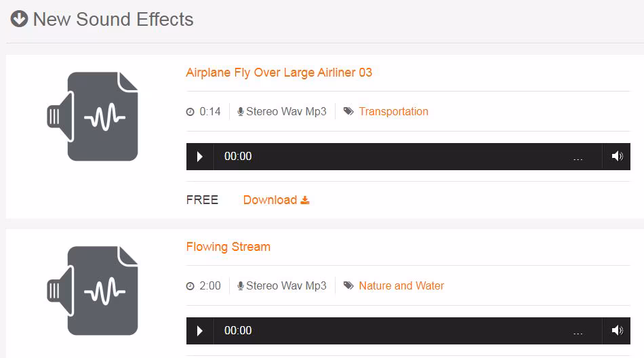Click the Airplane Fly Over sound file thumbnail

point(93,117)
